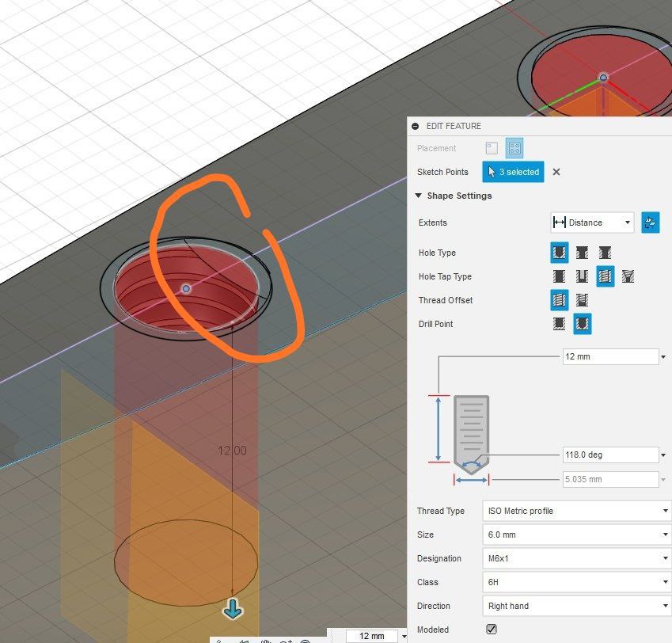Image resolution: width=672 pixels, height=643 pixels.
Task: Edit floating 12 mm value box in viewport
Action: click(x=371, y=636)
